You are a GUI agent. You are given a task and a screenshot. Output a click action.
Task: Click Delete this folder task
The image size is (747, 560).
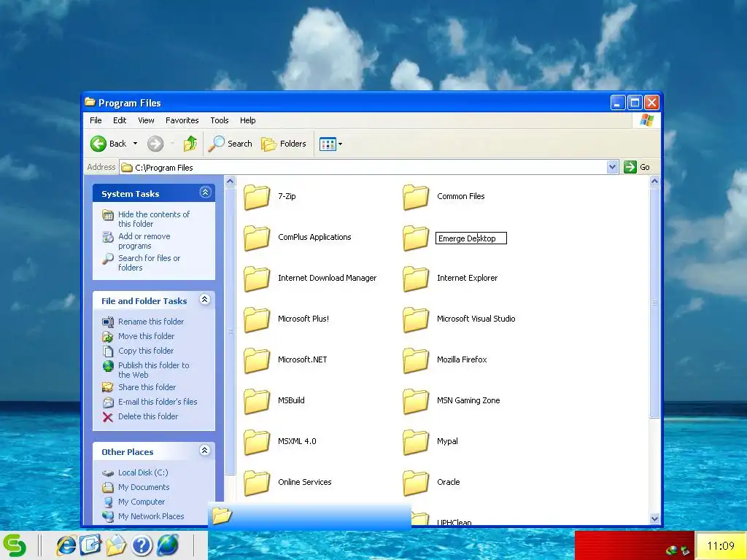coord(148,416)
